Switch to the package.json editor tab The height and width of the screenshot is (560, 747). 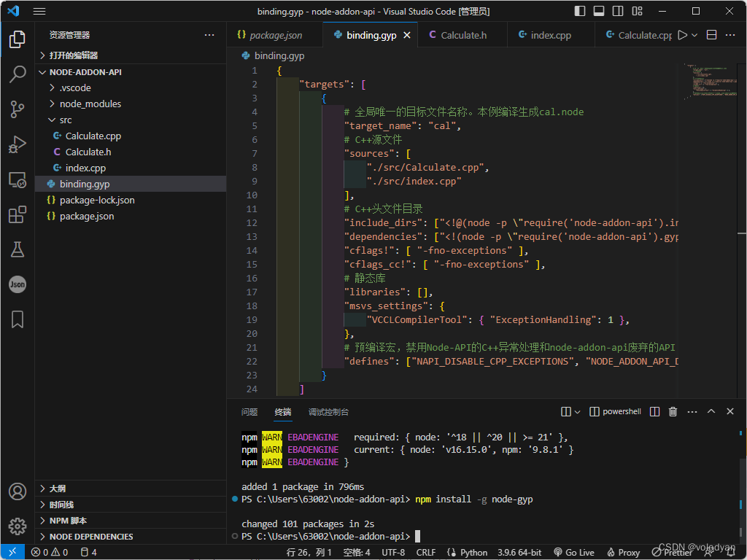point(275,34)
